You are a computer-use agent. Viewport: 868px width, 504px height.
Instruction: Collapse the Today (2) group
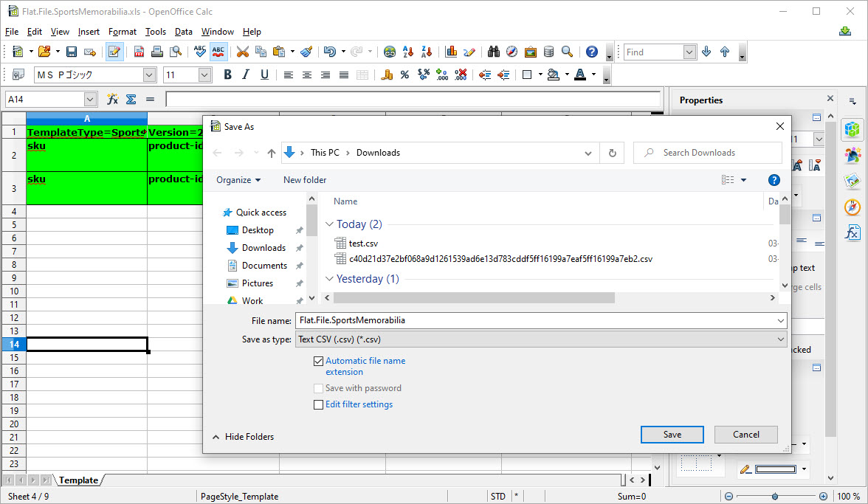(x=329, y=224)
